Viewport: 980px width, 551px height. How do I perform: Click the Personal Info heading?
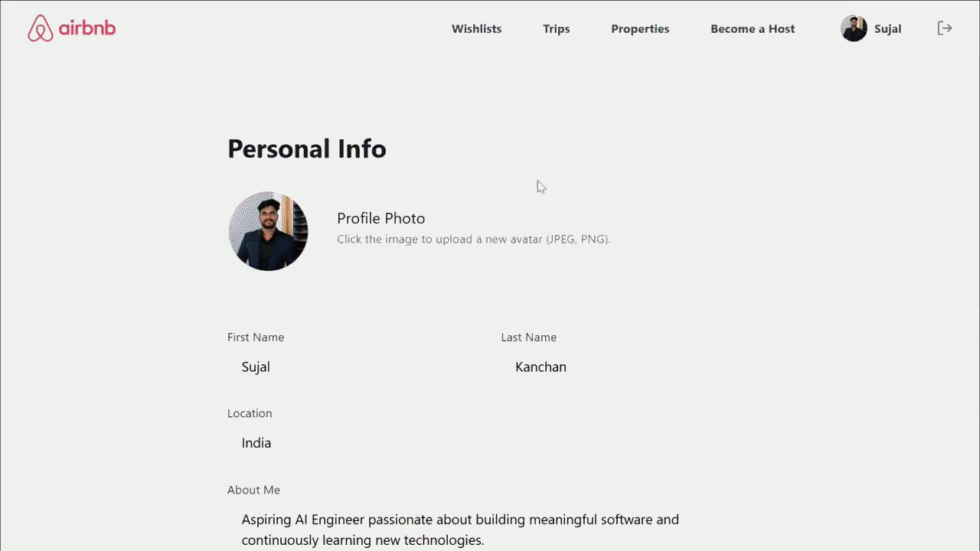[x=307, y=148]
